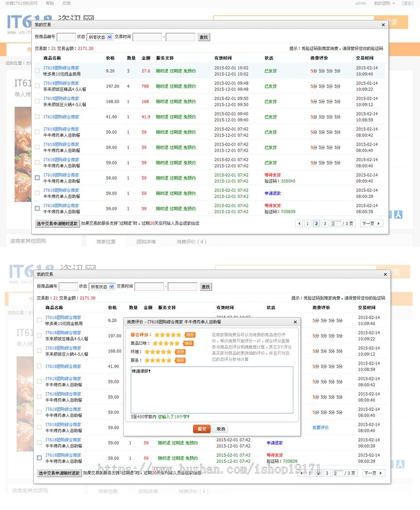Focus the 按商品编号 input in upper window
The height and width of the screenshot is (510, 420).
click(x=66, y=37)
